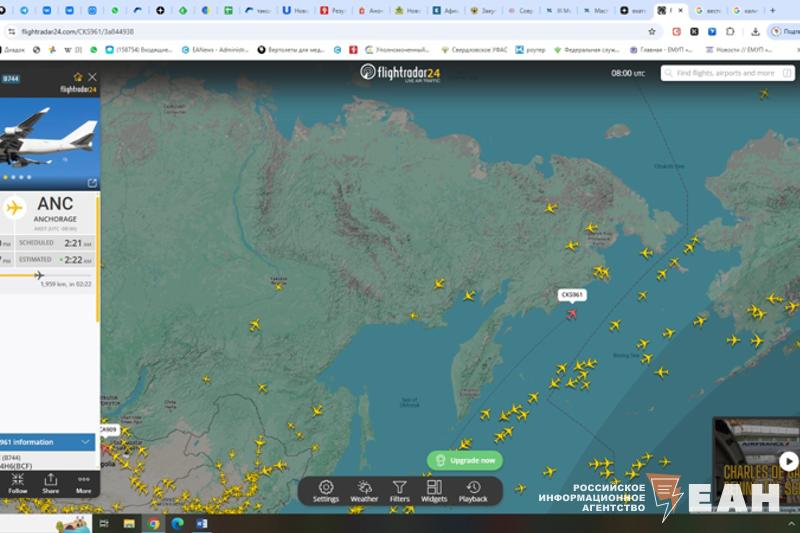The image size is (800, 533).
Task: Open the Filters funnel tool
Action: click(x=399, y=490)
